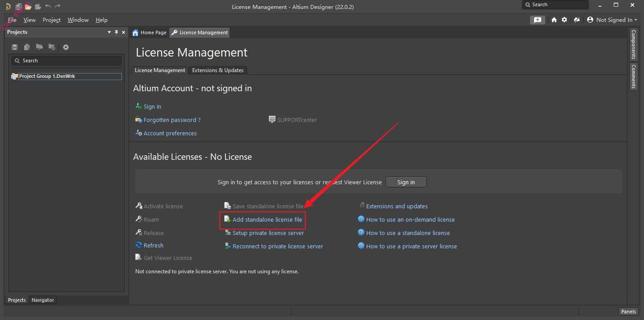Click the add comment speech bubble icon

[x=538, y=20]
